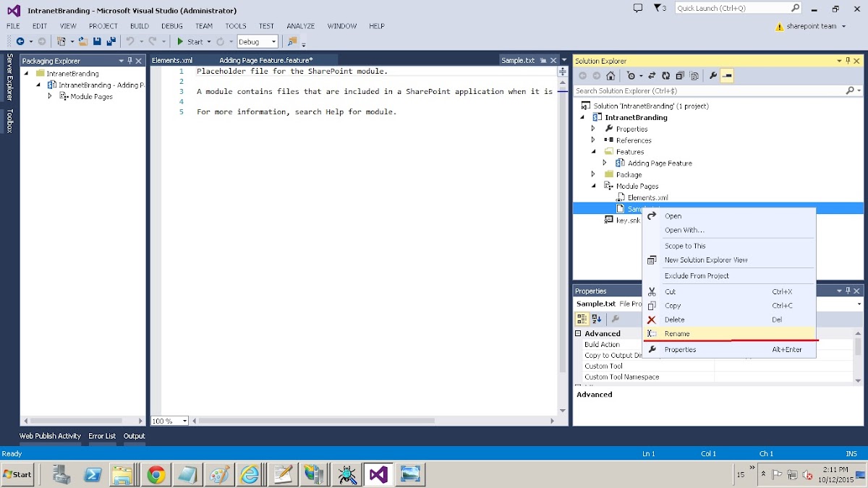Open the TOOLS menu
The width and height of the screenshot is (868, 488).
pyautogui.click(x=236, y=26)
